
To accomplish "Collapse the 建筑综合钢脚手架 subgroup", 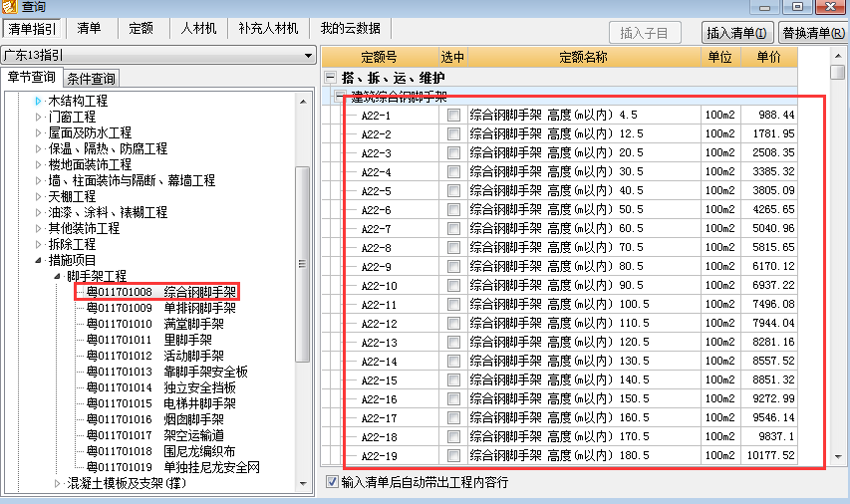I will click(x=340, y=96).
